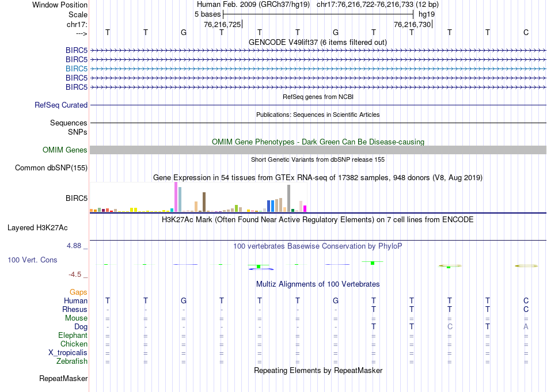Click the C base in the Rhesus row

tap(526, 309)
